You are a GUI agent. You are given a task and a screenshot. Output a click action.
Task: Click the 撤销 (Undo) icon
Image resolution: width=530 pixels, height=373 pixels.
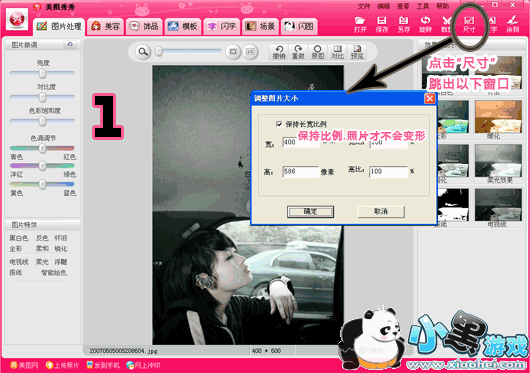pyautogui.click(x=279, y=52)
